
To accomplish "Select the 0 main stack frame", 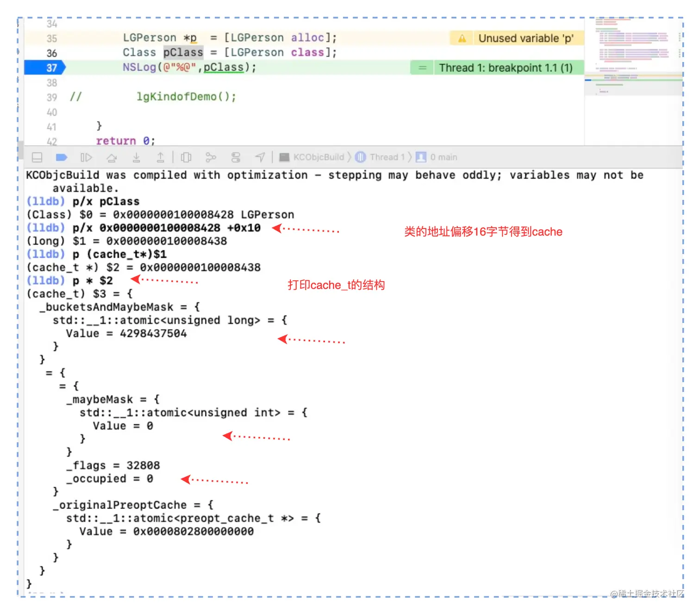I will pos(437,157).
